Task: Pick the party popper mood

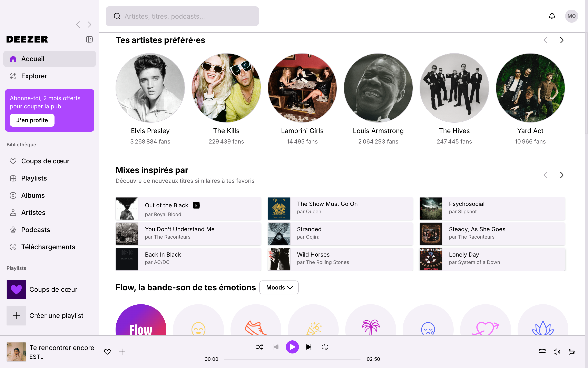Action: 313,320
